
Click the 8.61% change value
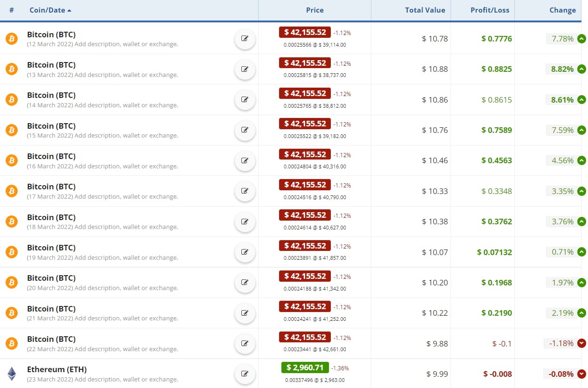pyautogui.click(x=562, y=99)
